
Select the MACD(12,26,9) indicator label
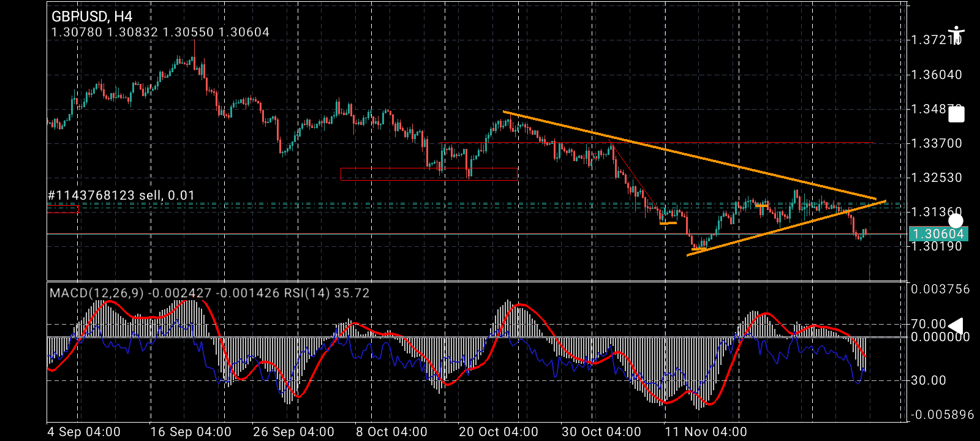point(97,293)
